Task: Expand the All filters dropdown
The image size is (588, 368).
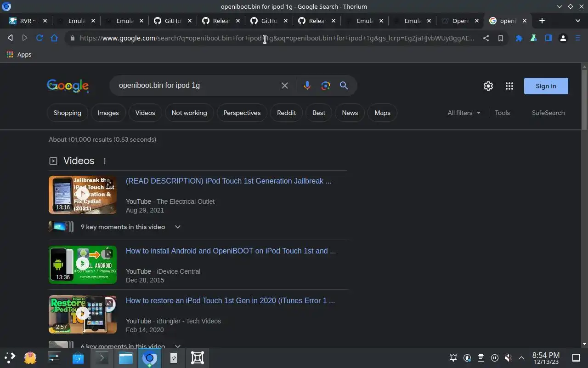Action: click(x=464, y=113)
